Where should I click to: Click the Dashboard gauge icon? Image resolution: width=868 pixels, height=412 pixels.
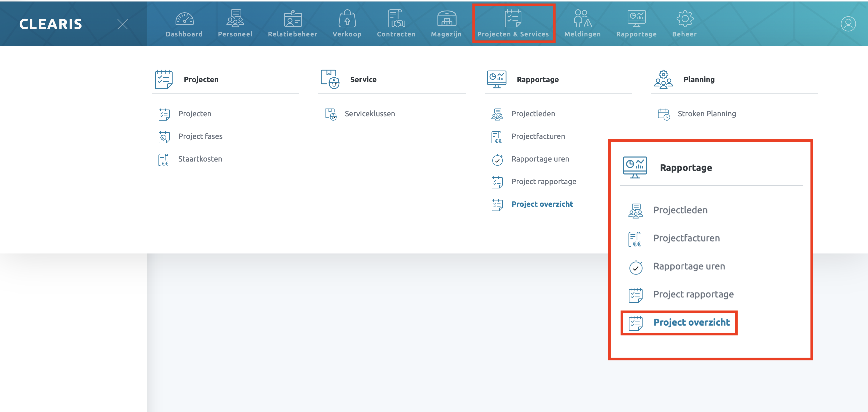tap(184, 19)
